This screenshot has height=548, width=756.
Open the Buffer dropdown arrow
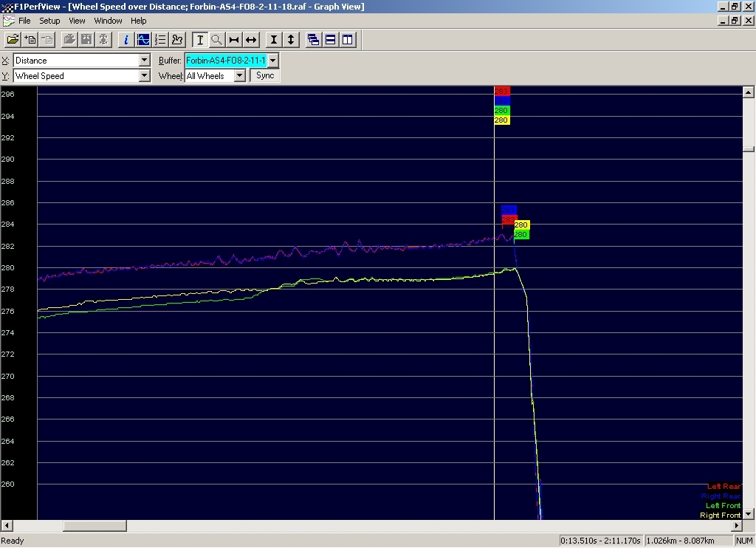pos(273,61)
